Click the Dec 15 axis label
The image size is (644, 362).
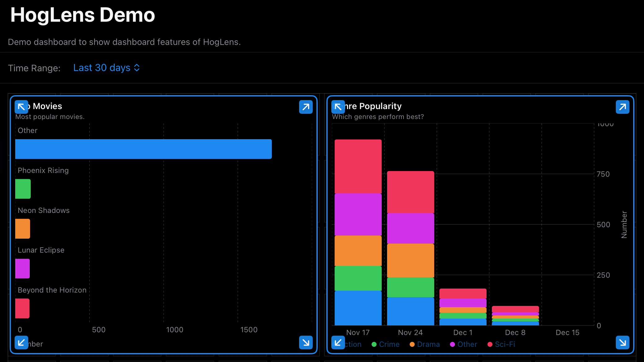pyautogui.click(x=567, y=333)
